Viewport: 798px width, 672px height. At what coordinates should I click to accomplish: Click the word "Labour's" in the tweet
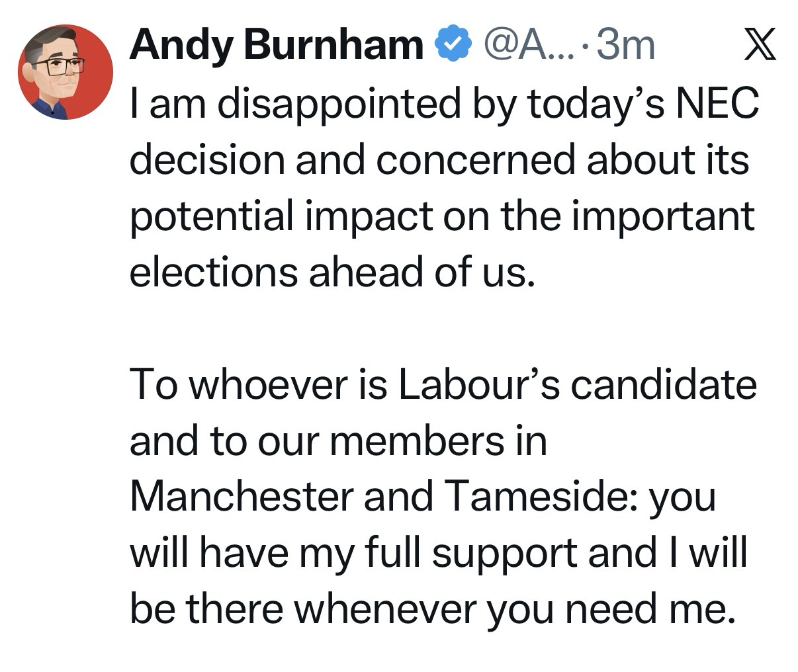point(479,384)
